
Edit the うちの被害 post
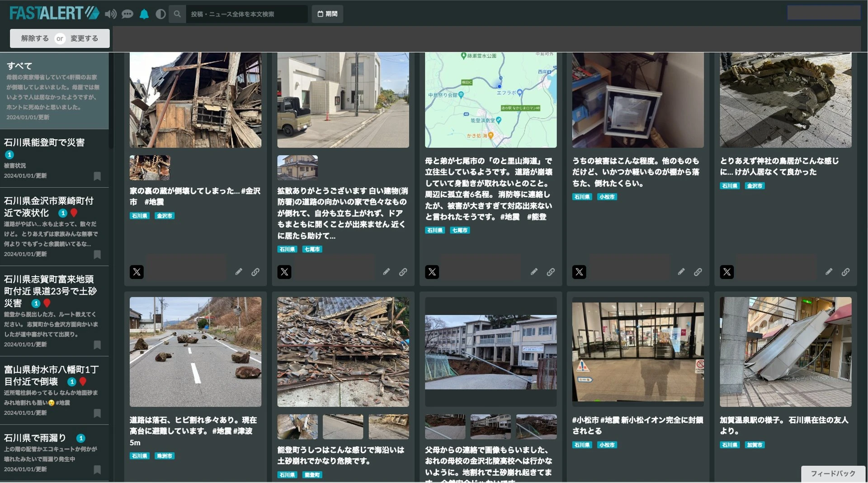[x=681, y=272]
